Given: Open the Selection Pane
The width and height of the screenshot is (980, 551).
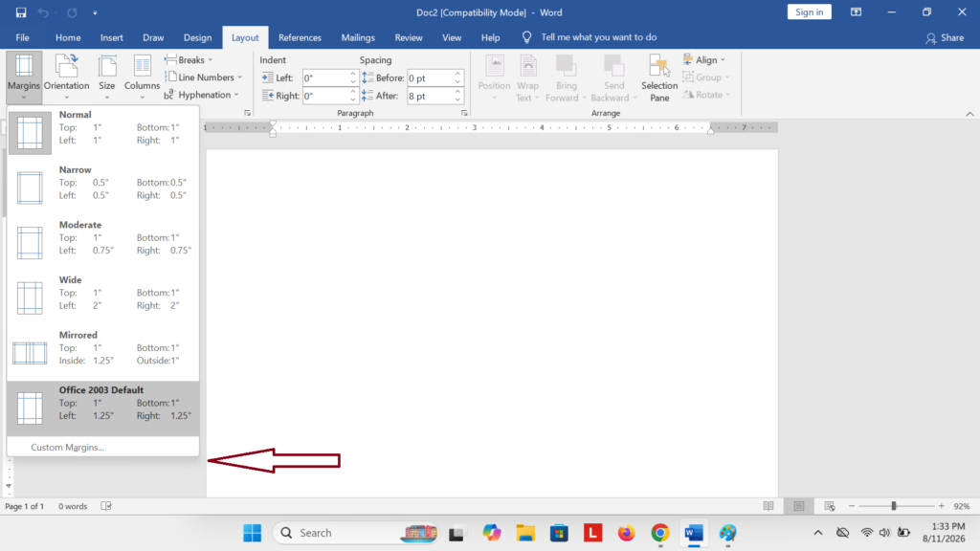Looking at the screenshot, I should pyautogui.click(x=659, y=77).
